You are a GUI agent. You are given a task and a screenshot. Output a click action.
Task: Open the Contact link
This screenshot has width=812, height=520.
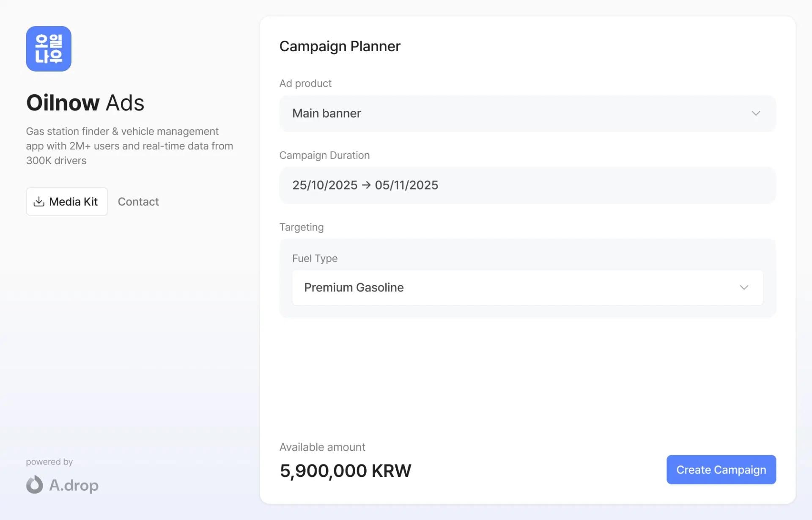[138, 201]
